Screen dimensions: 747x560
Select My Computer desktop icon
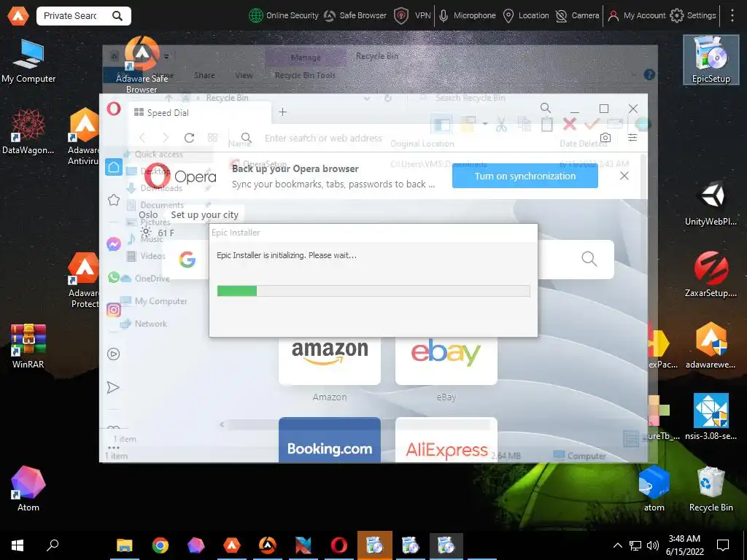pos(28,62)
